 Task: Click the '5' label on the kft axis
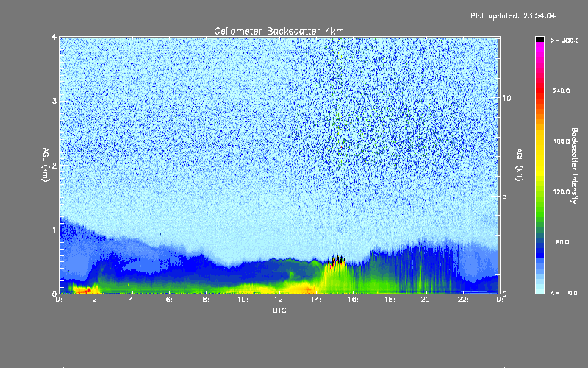pyautogui.click(x=504, y=197)
